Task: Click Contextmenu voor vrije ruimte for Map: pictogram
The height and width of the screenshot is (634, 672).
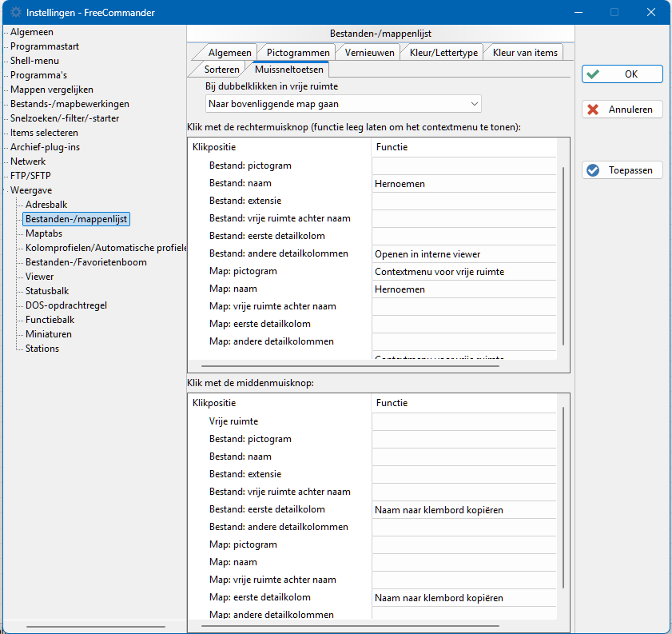Action: 463,272
